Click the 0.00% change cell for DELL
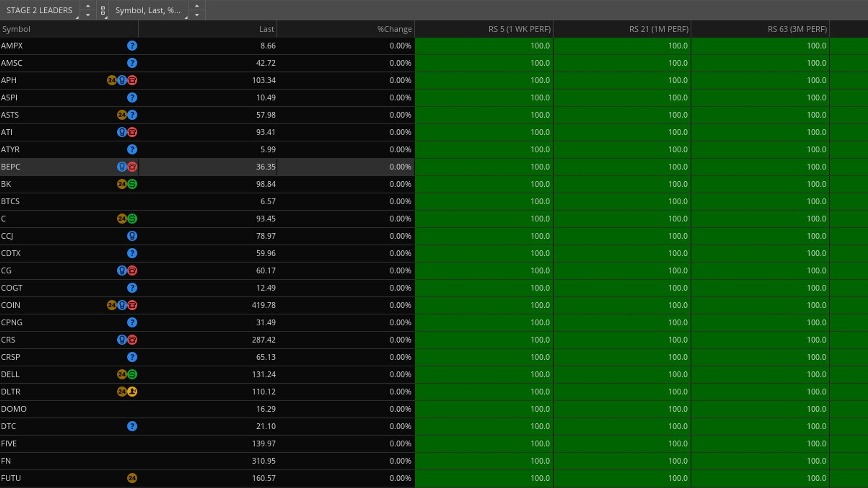The width and height of the screenshot is (868, 488). coord(346,374)
